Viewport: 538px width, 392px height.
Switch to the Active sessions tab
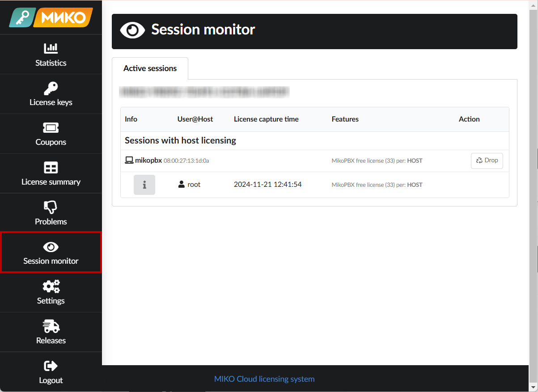pos(150,68)
